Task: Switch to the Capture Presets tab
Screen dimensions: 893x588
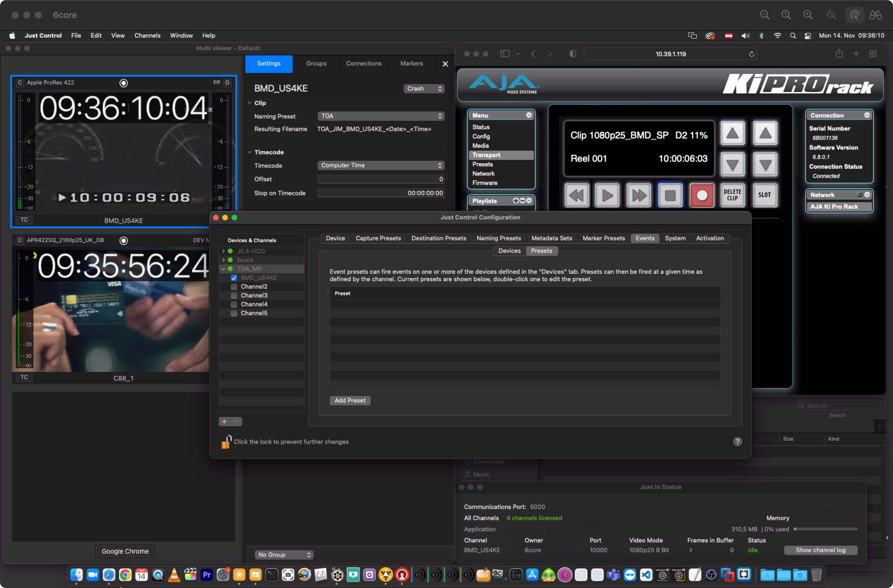Action: [378, 238]
